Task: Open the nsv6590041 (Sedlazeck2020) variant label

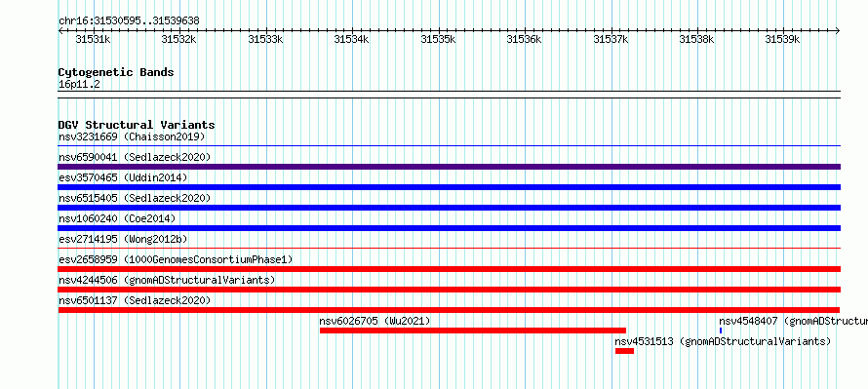Action: pyautogui.click(x=135, y=157)
